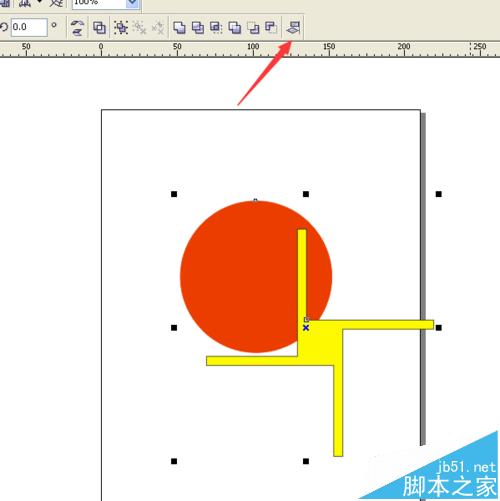Viewport: 500px width, 501px height.
Task: Click the top-right selection handle
Action: pyautogui.click(x=439, y=194)
